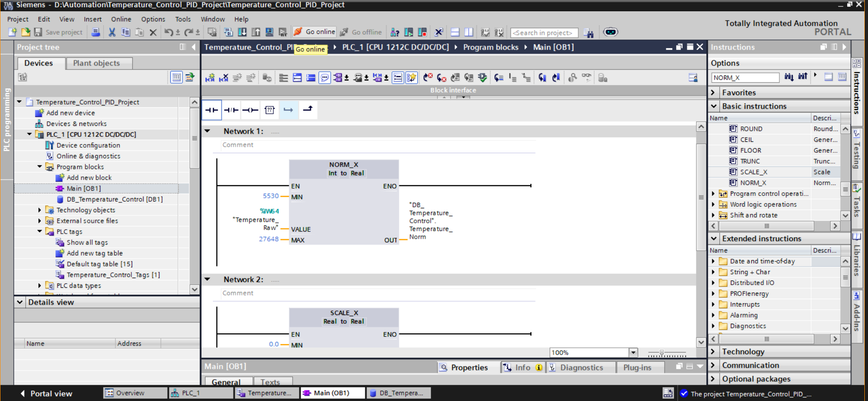Click the Copy icon in the main toolbar

click(x=125, y=32)
